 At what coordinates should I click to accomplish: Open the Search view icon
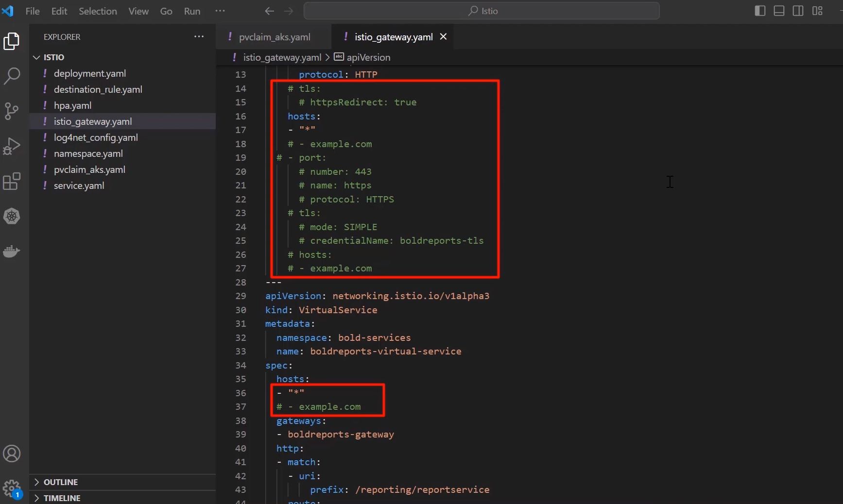point(12,76)
